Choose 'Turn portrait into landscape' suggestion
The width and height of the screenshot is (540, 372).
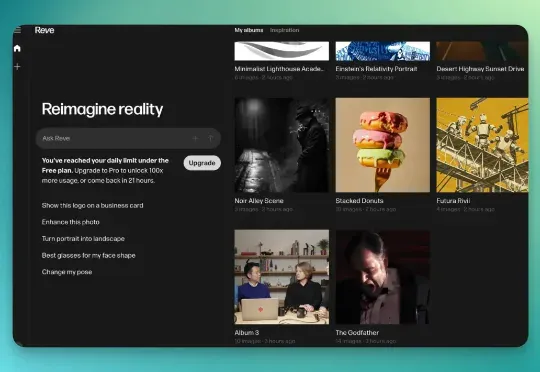(x=83, y=239)
